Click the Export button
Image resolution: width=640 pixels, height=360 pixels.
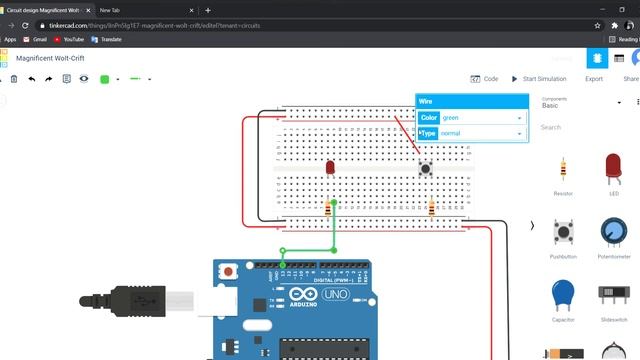(x=594, y=79)
